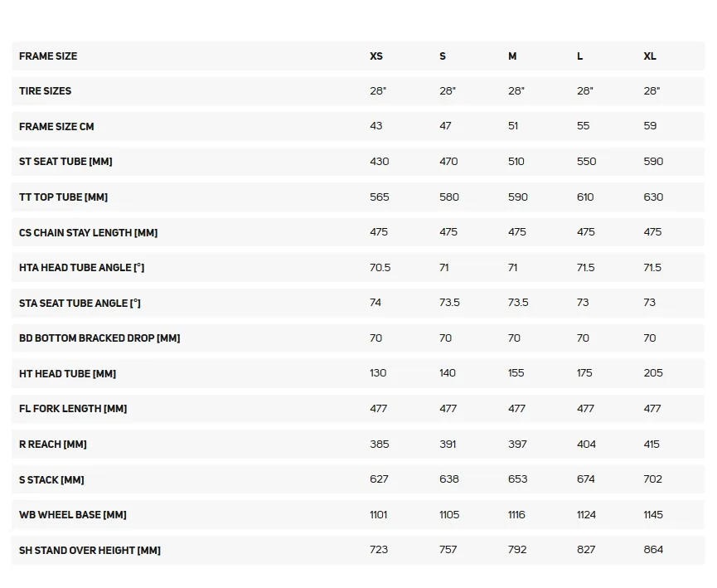The image size is (717, 588).
Task: Click the SH STAND OVER HEIGHT label
Action: [90, 551]
